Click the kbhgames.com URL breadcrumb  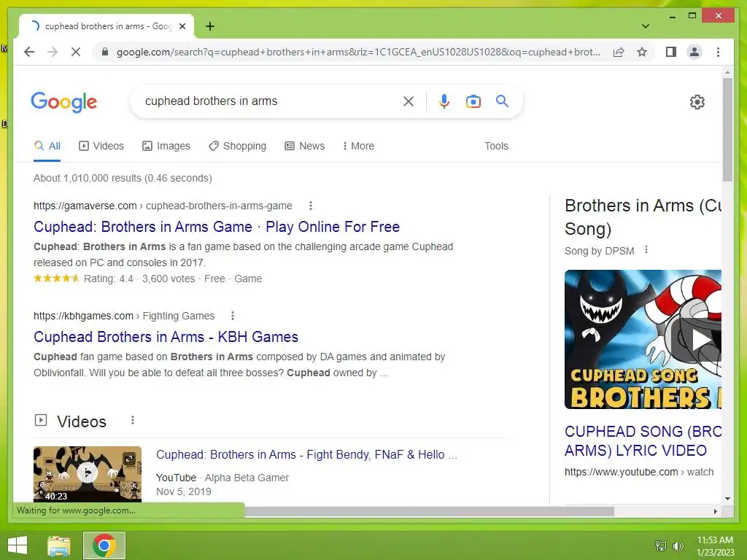coord(124,316)
